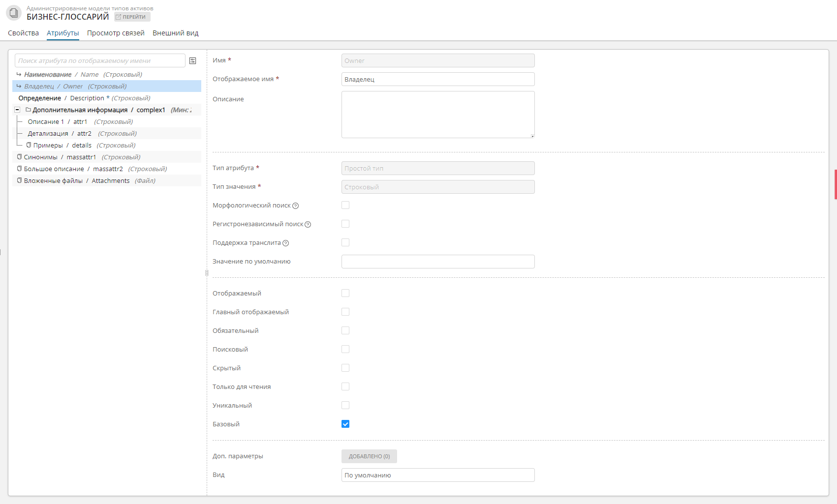Screen dimensions: 837x504
Task: Open the Тип атрибута dropdown
Action: [x=438, y=168]
